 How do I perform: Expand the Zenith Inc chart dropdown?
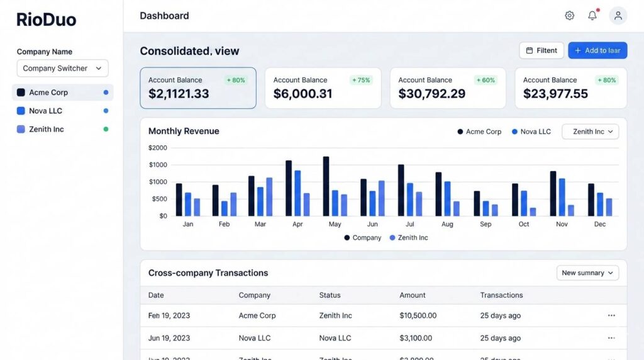591,132
